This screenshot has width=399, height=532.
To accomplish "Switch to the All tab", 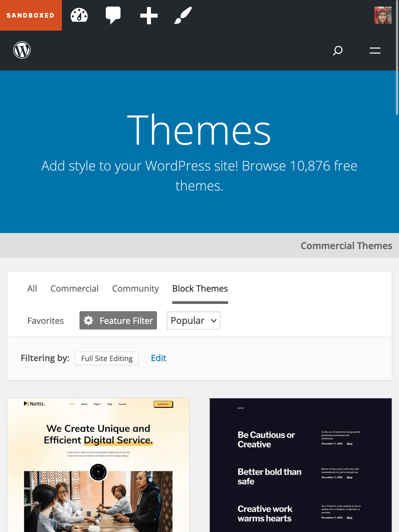I will pos(32,289).
